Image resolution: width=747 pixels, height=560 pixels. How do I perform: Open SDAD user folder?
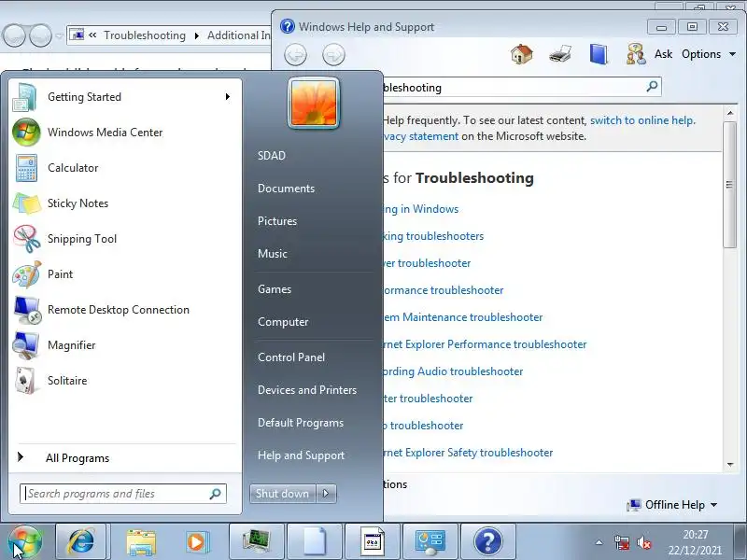click(272, 156)
